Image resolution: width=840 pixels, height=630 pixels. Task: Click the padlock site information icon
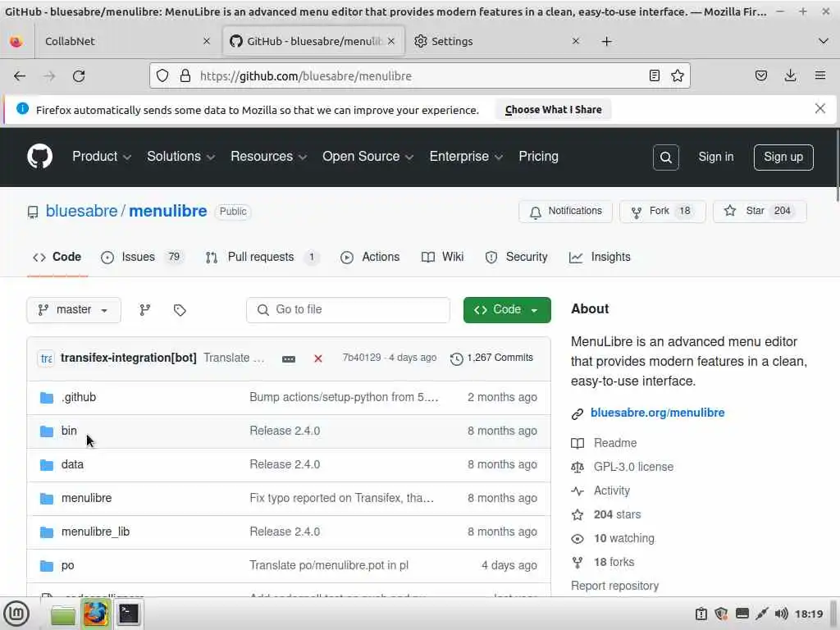pos(185,76)
